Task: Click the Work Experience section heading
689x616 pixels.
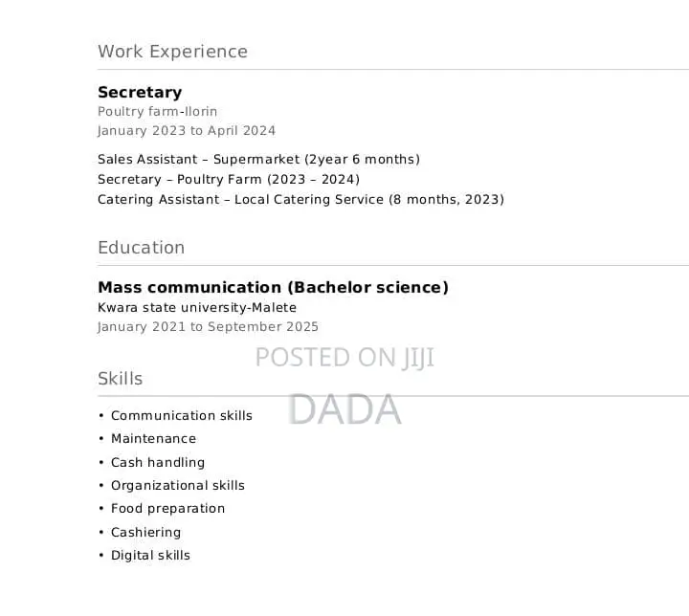Action: [x=172, y=52]
